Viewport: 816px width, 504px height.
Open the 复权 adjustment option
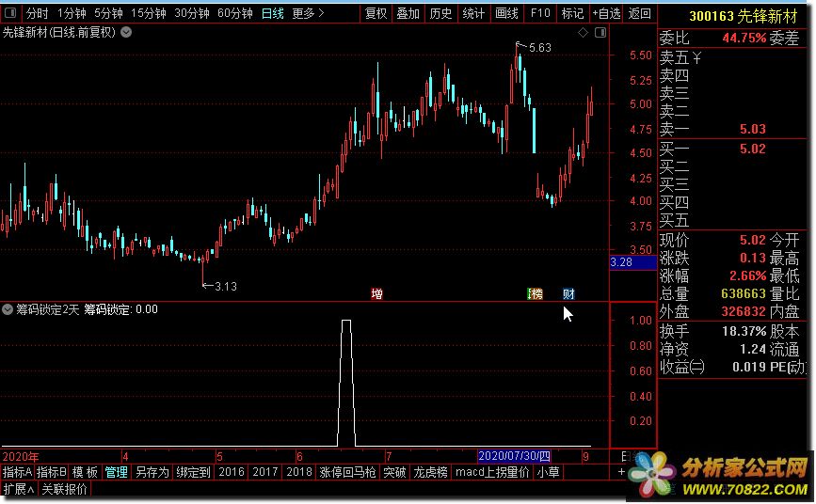[376, 13]
